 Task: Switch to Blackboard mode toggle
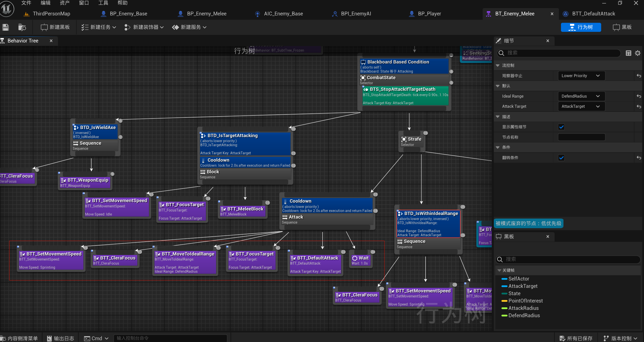click(x=622, y=27)
